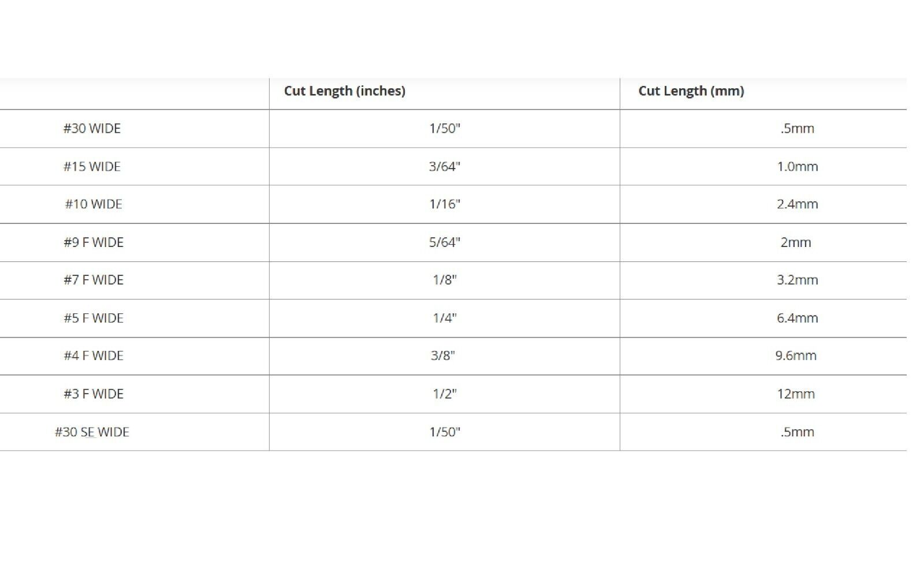The image size is (924, 569).
Task: Select the #30 WIDE row label
Action: click(92, 128)
